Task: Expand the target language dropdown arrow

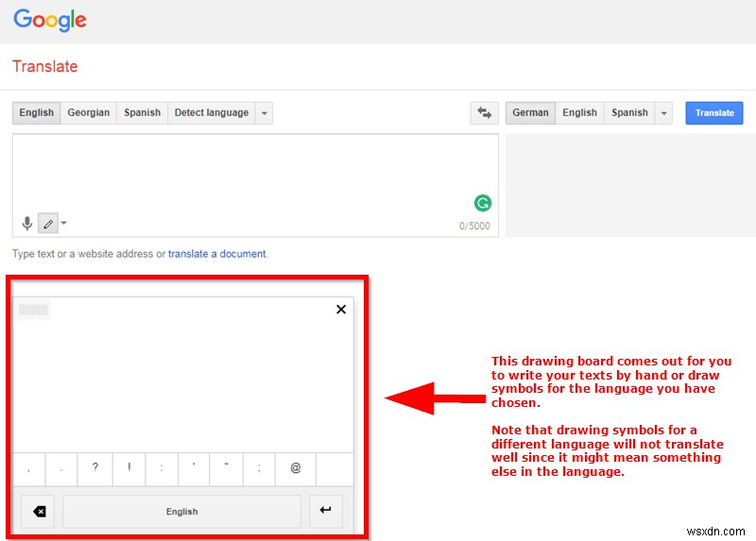Action: 664,113
